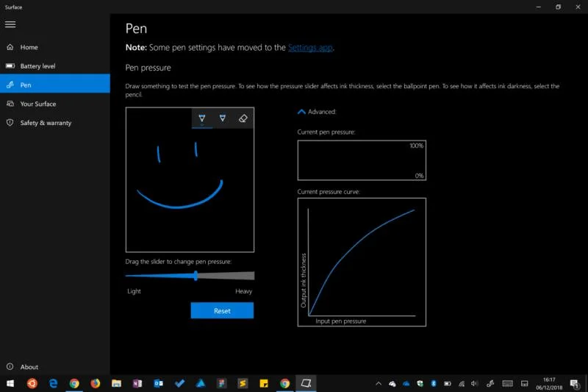588x392 pixels.
Task: Click the 100% pressure label
Action: tap(416, 146)
